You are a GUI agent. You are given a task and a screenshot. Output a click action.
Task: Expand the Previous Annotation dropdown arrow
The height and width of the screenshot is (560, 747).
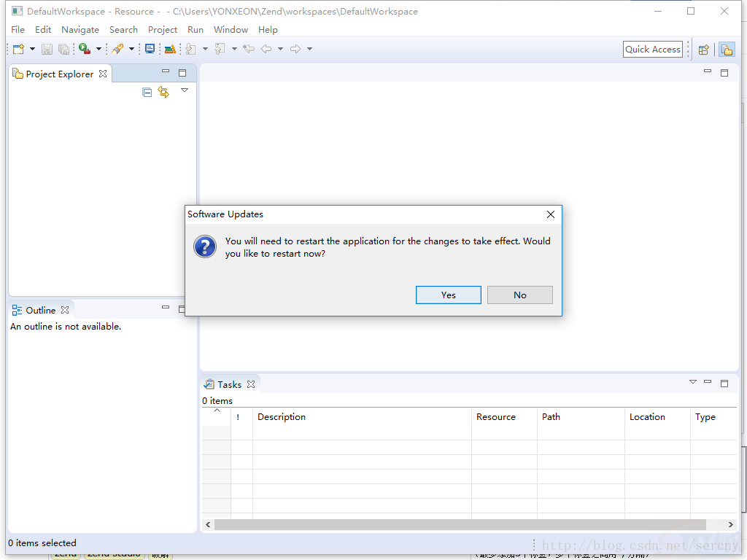(x=234, y=49)
